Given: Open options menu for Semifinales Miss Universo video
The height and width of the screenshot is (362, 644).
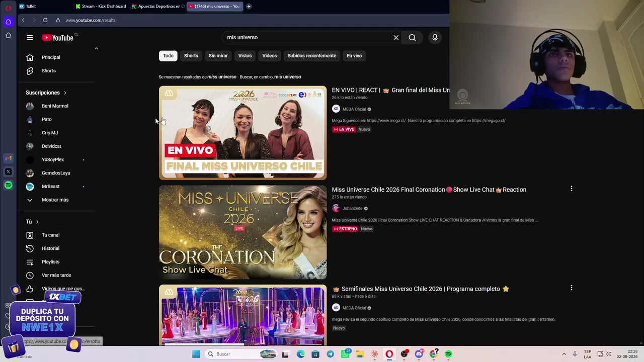Looking at the screenshot, I should [571, 288].
